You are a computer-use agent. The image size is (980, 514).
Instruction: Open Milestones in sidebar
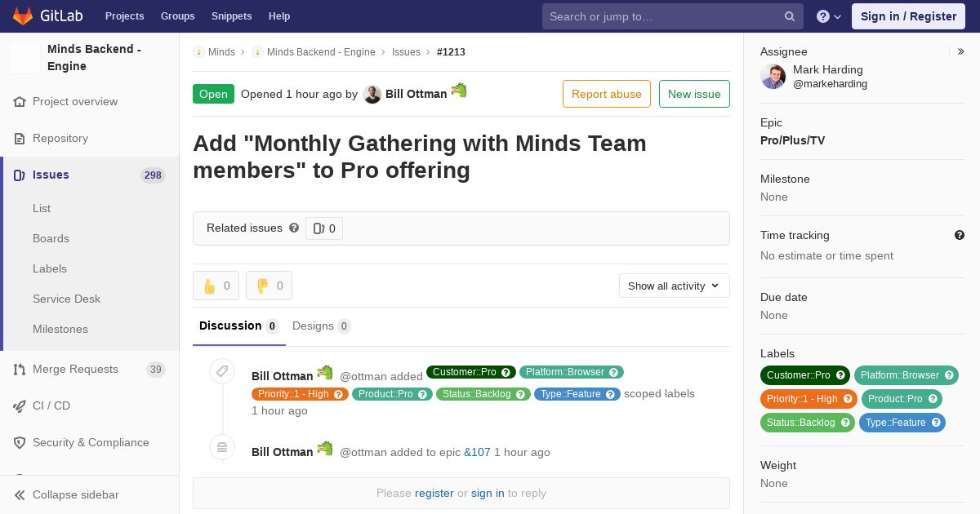pos(60,329)
